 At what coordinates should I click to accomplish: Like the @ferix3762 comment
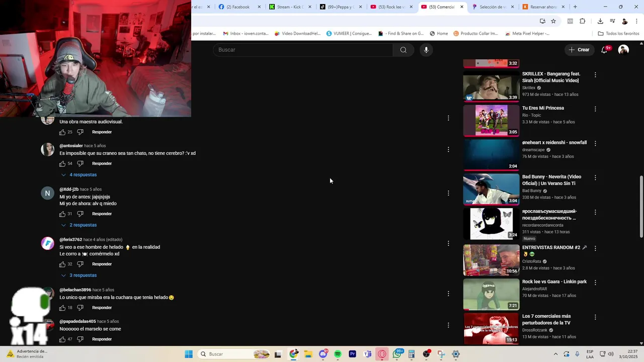pyautogui.click(x=62, y=264)
